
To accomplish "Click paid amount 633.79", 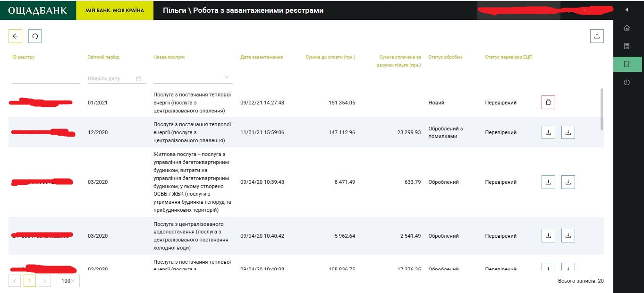I will point(412,182).
